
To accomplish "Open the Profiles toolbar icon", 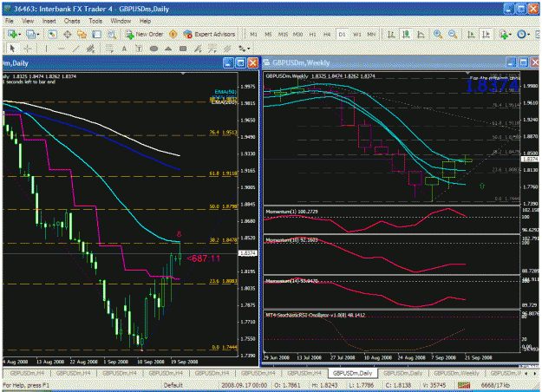I will click(30, 34).
